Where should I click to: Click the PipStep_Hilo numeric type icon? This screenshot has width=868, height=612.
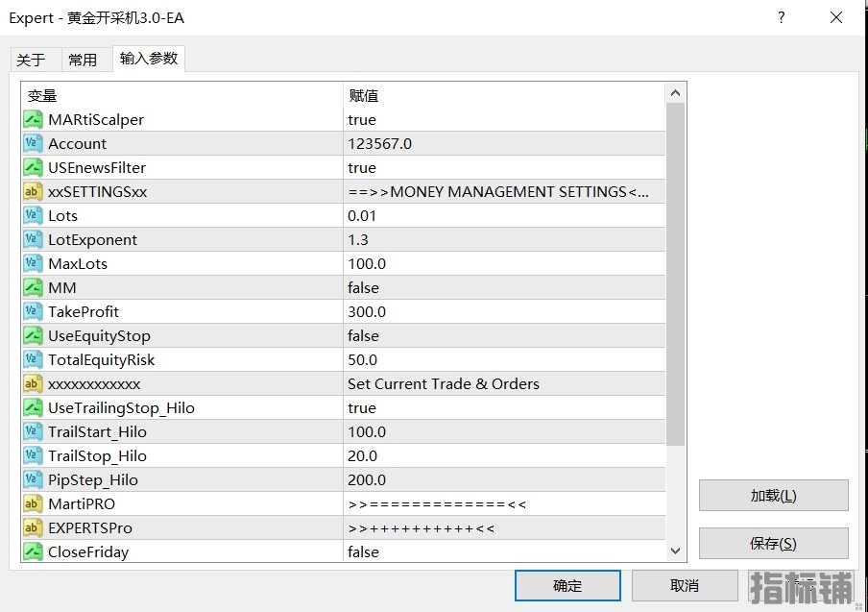pyautogui.click(x=33, y=480)
